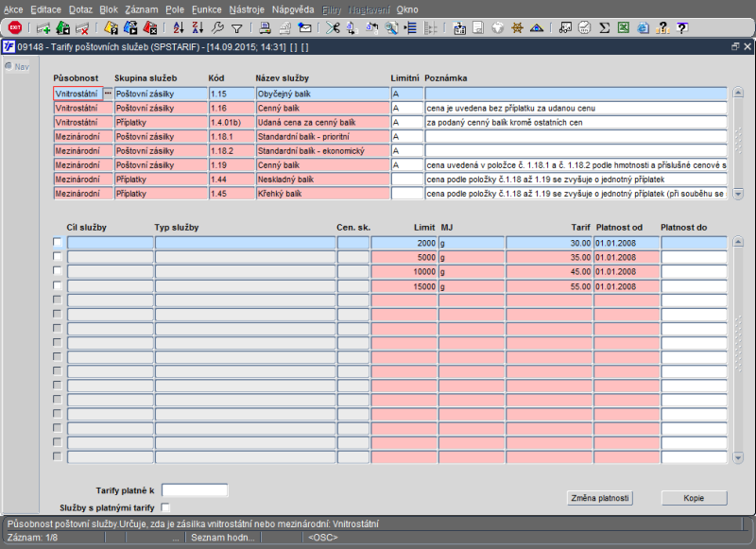This screenshot has width=756, height=549.
Task: Enable the 'Služby s platnými tarify' checkbox
Action: point(166,508)
